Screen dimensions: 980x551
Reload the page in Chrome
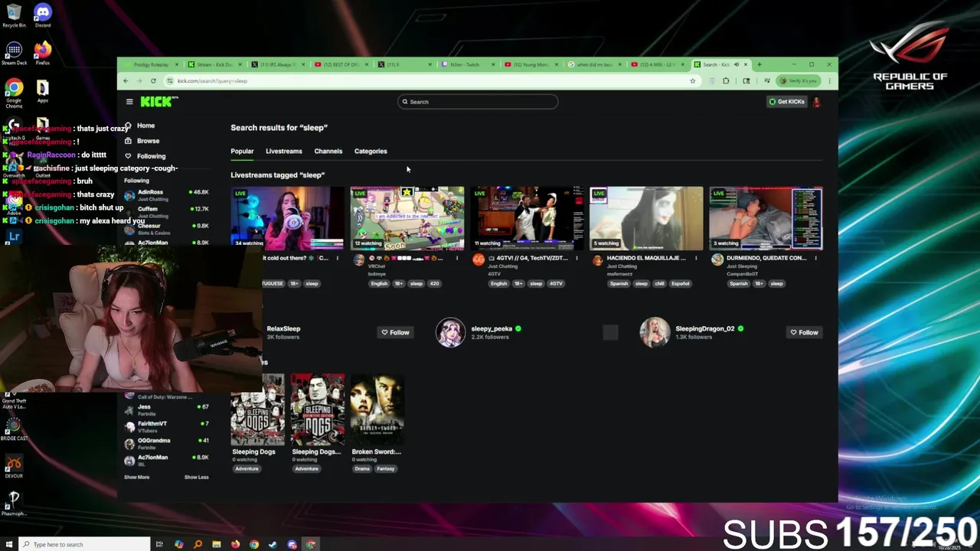coord(153,81)
